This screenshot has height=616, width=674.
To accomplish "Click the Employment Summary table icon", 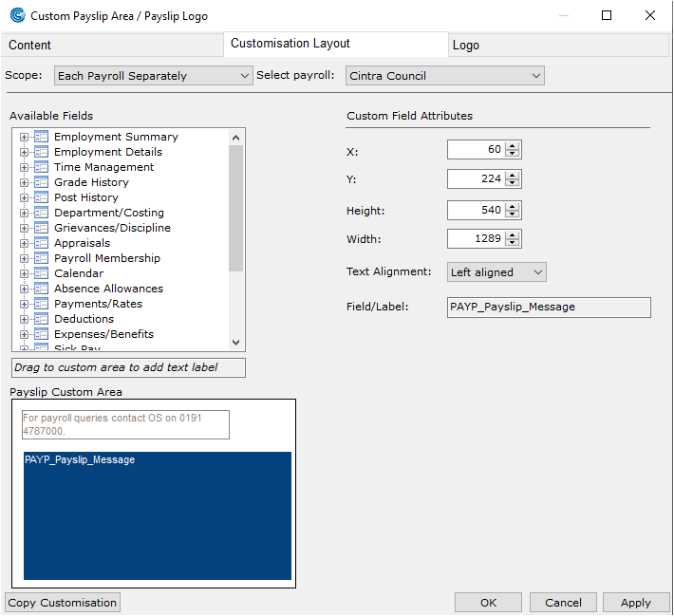I will pyautogui.click(x=41, y=137).
